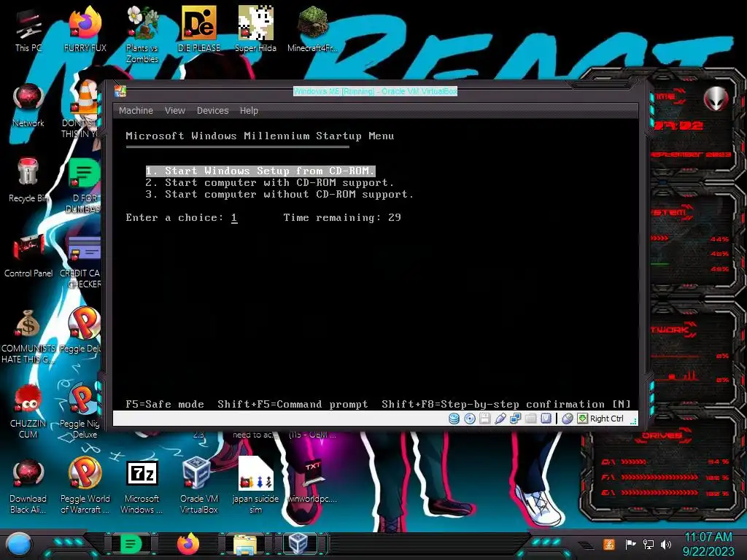Open Super Hilda desktop icon
Viewport: 747px width, 560px height.
pyautogui.click(x=256, y=29)
